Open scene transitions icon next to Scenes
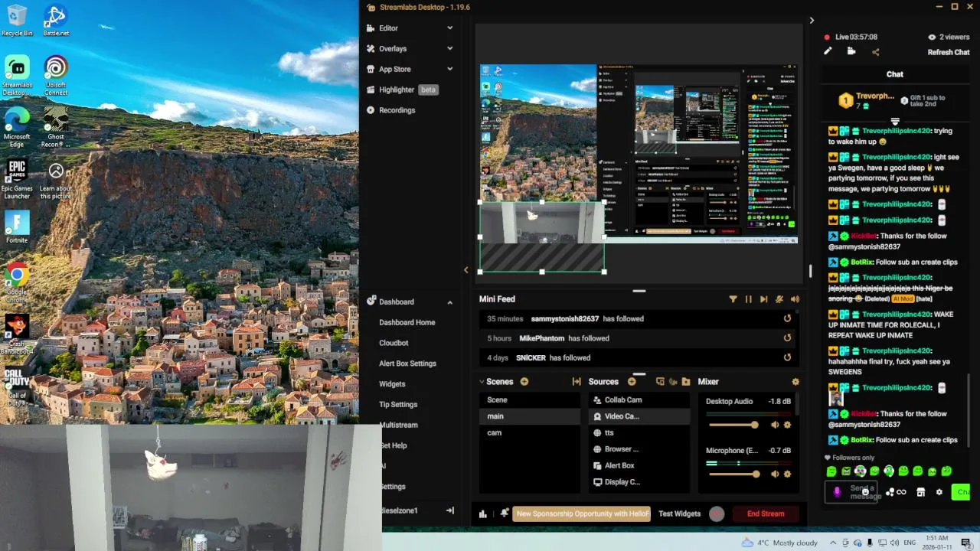Screen dimensions: 980x551 click(x=577, y=382)
